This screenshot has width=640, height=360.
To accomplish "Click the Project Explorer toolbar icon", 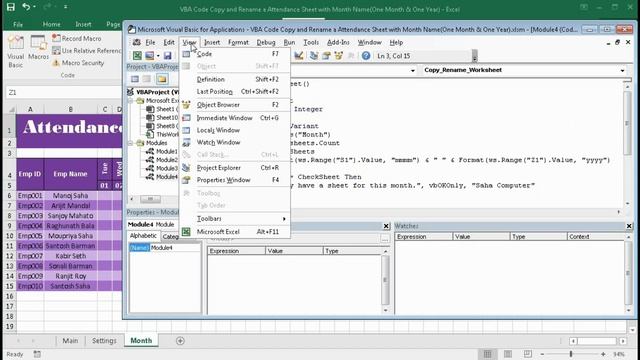I will [x=313, y=56].
